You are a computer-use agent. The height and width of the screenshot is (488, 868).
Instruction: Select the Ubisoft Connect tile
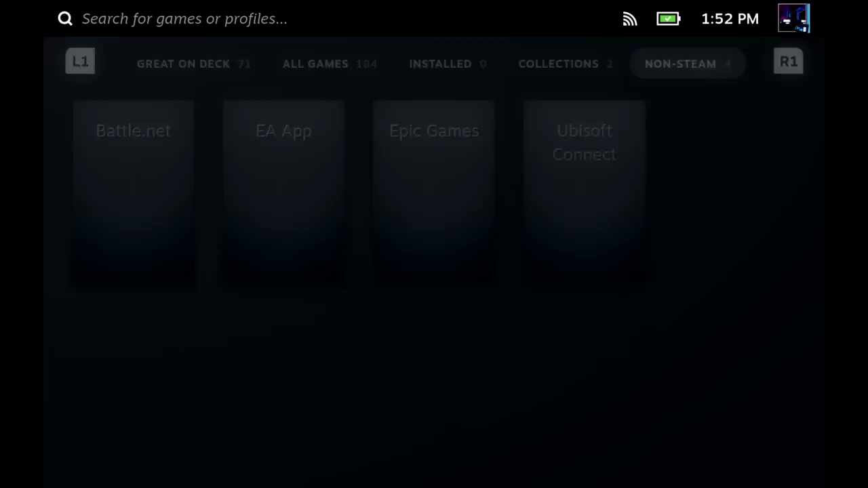pos(584,194)
